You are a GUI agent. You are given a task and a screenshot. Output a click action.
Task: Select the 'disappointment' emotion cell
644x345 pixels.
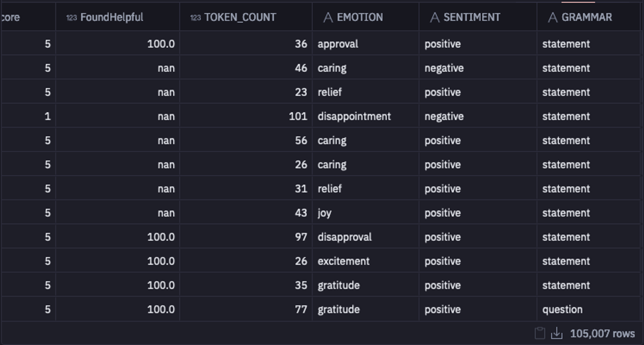coord(354,116)
